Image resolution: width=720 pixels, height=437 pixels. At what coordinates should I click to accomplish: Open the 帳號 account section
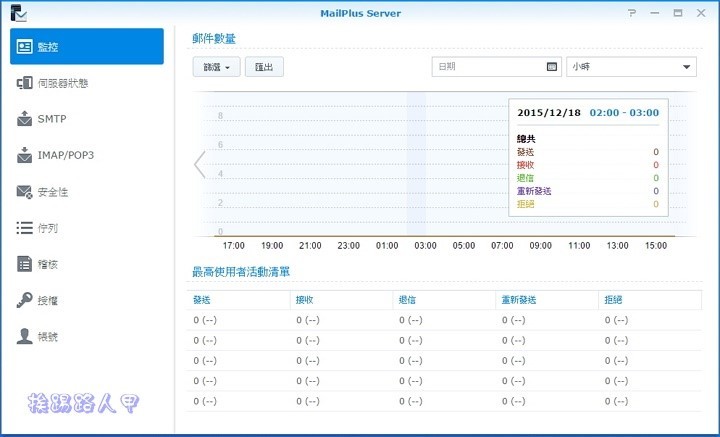pyautogui.click(x=86, y=336)
